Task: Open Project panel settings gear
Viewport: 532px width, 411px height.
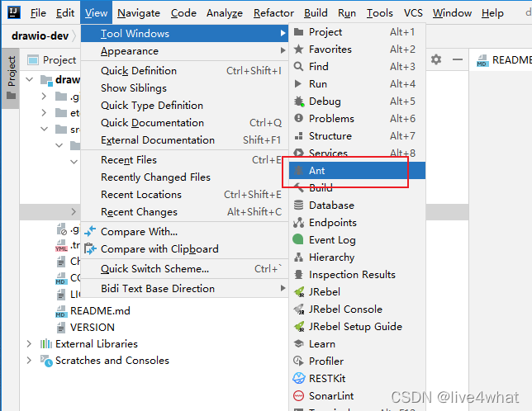Action: [x=436, y=59]
